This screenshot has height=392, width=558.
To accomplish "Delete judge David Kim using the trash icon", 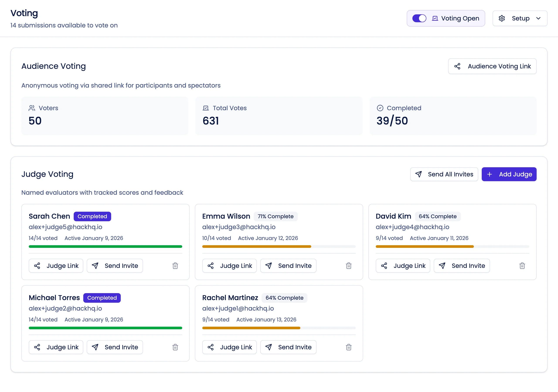I will [x=522, y=266].
